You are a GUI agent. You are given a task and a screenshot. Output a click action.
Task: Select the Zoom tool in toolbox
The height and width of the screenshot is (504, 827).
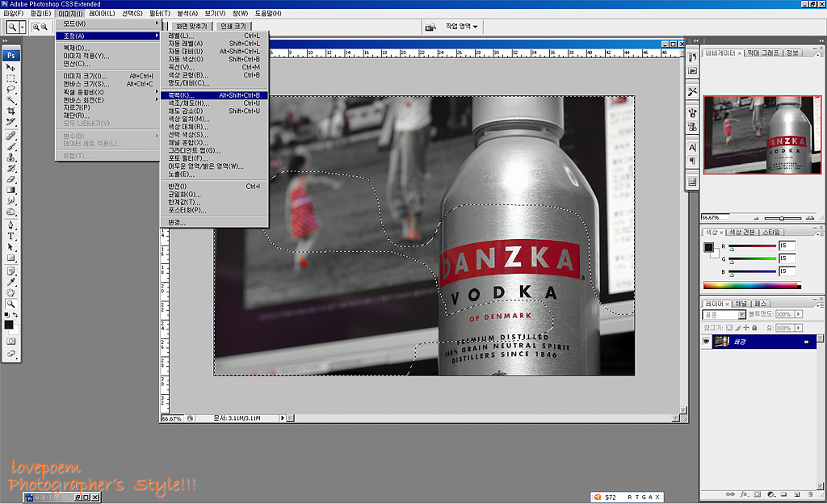(10, 304)
